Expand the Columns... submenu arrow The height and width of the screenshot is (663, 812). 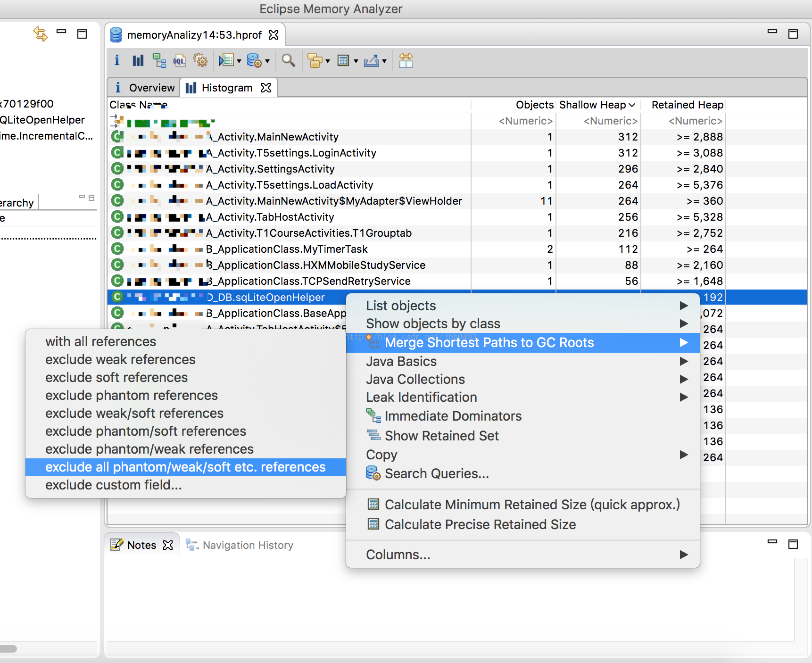pos(684,555)
